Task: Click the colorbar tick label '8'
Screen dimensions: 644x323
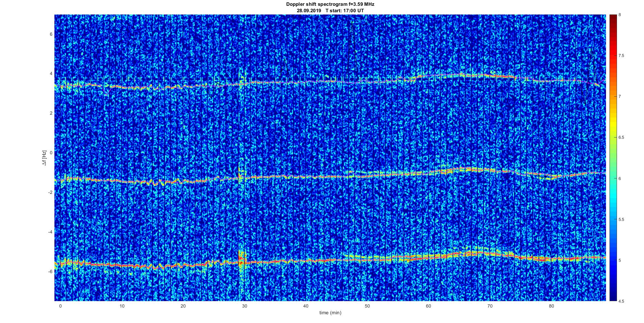Action: tap(620, 15)
